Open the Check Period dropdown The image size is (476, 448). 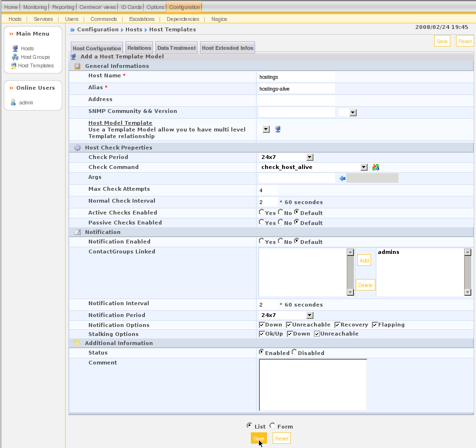[x=309, y=157]
